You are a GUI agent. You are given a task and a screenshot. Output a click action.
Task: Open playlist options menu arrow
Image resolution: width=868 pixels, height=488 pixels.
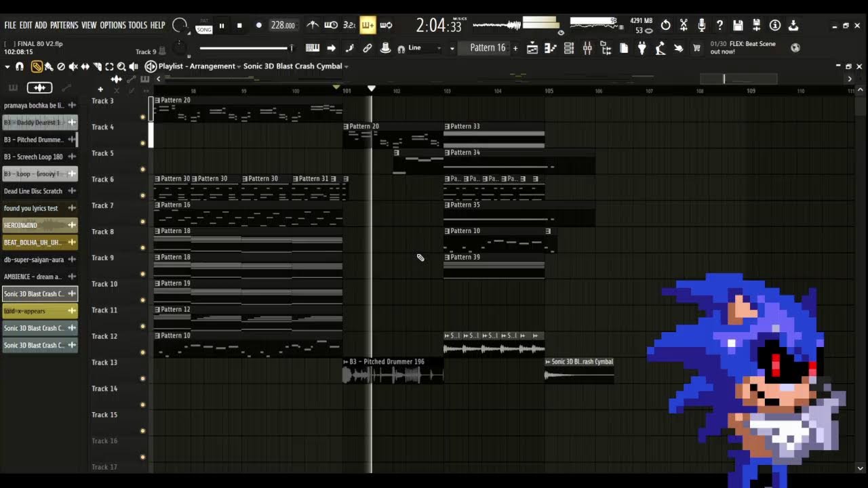pyautogui.click(x=7, y=66)
